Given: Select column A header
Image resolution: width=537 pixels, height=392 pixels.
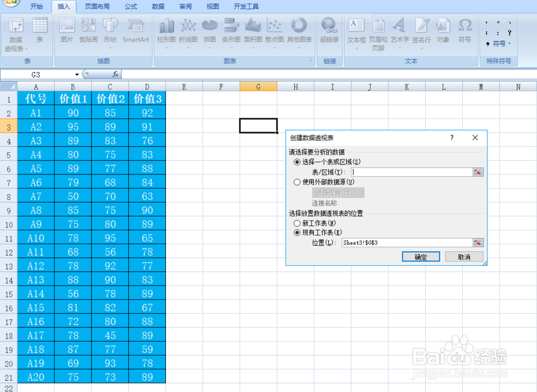Looking at the screenshot, I should (36, 86).
